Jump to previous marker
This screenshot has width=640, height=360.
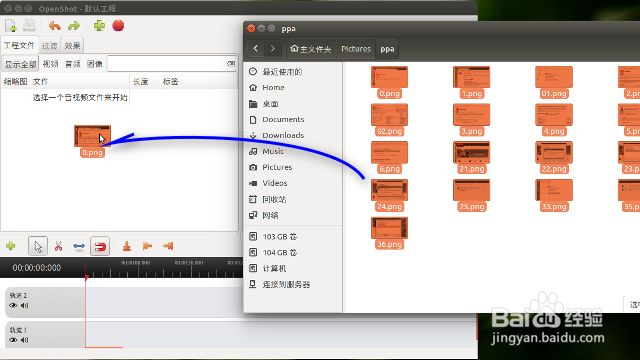(x=147, y=246)
